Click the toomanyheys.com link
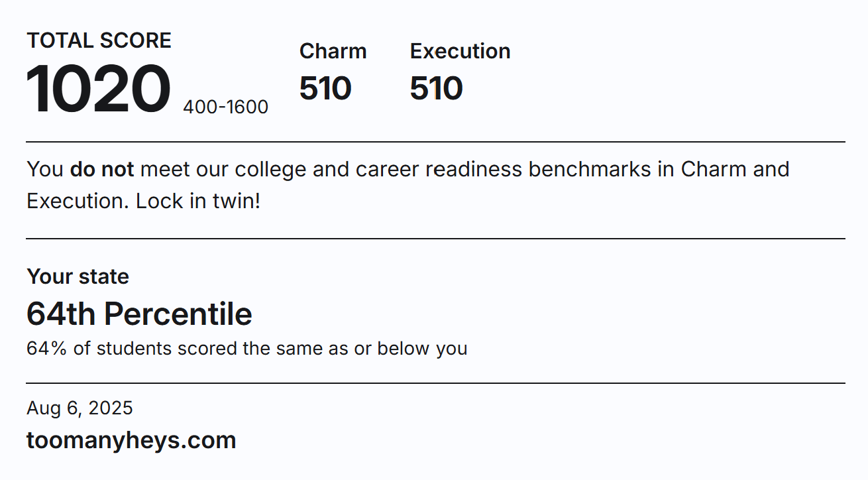This screenshot has width=868, height=480. [x=131, y=440]
